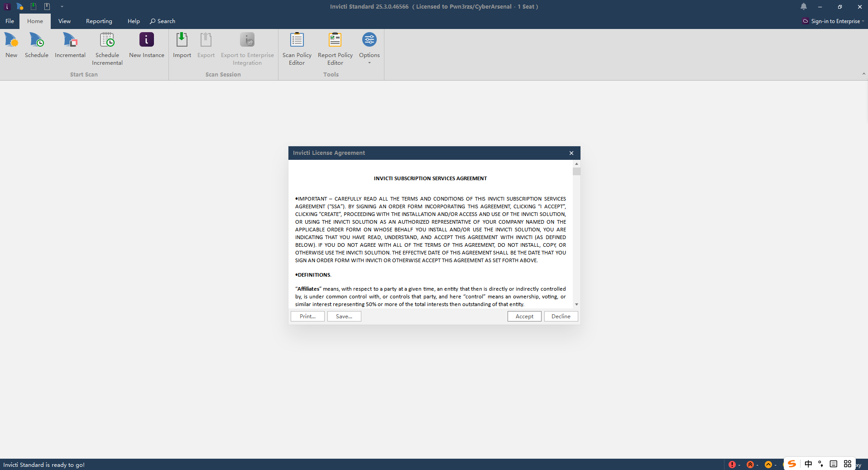Open the File menu
Screen dimensions: 868x470
tap(10, 21)
